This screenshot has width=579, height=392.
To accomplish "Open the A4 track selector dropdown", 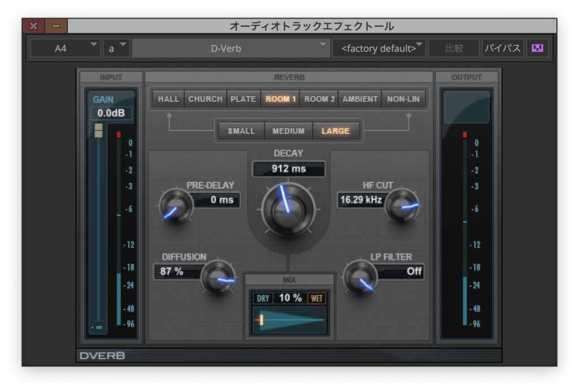I will (65, 48).
